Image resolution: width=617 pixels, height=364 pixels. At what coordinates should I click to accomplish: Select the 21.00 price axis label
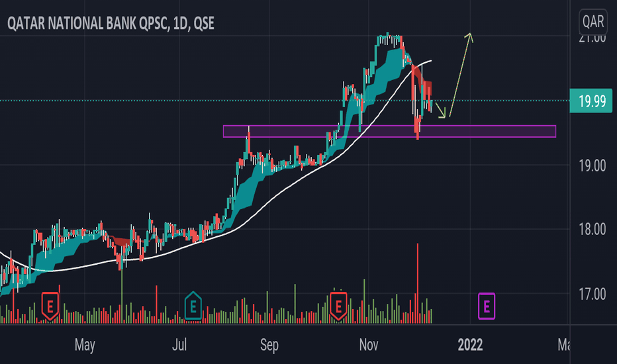pyautogui.click(x=593, y=38)
